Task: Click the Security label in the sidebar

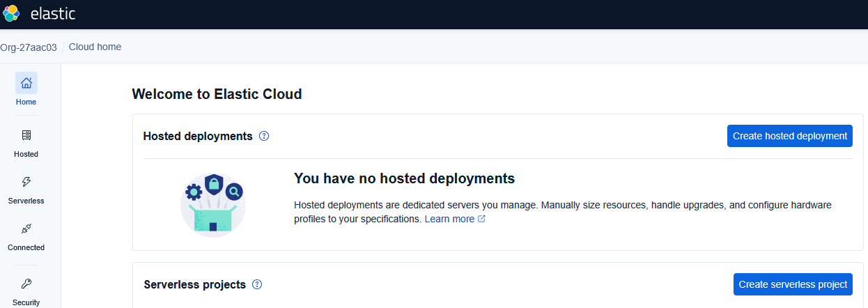Action: (26, 302)
